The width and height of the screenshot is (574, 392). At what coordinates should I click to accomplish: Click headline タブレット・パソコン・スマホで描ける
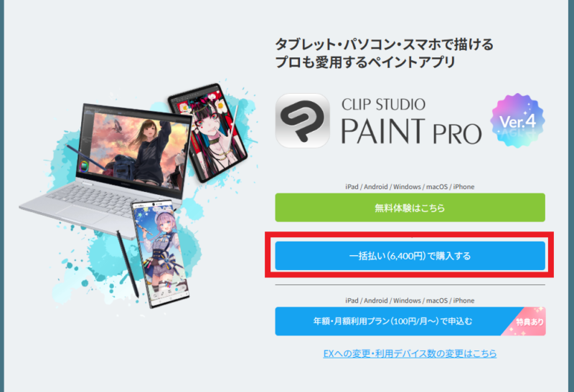[385, 44]
